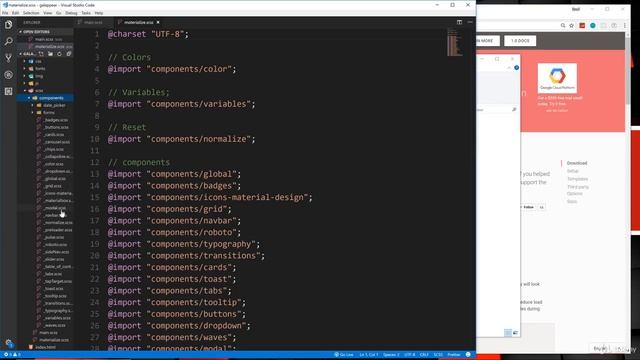Click New File icon in explorer header
The width and height of the screenshot is (640, 360).
coord(41,54)
